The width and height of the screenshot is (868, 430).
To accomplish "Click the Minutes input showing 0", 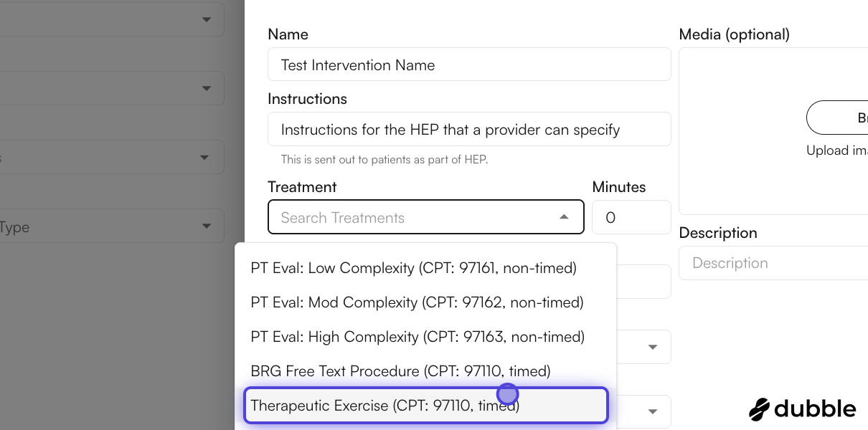I will [631, 217].
